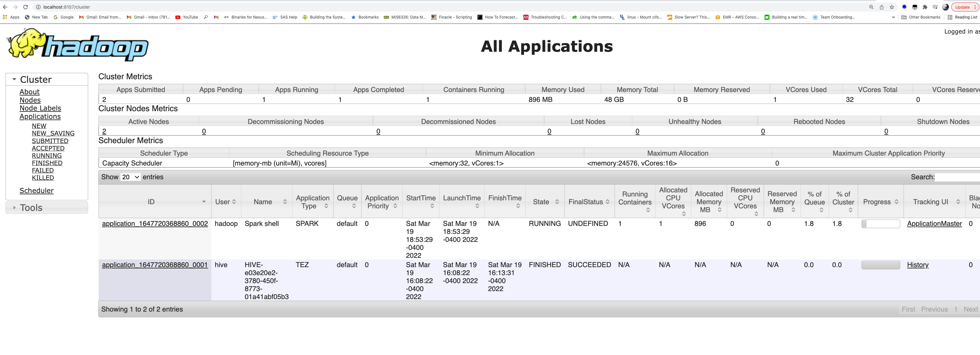The width and height of the screenshot is (980, 355).
Task: Open the History tracking link
Action: point(918,265)
